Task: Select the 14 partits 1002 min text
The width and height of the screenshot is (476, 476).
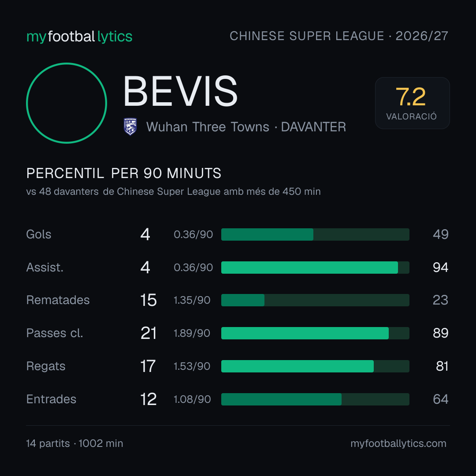Action: click(74, 443)
